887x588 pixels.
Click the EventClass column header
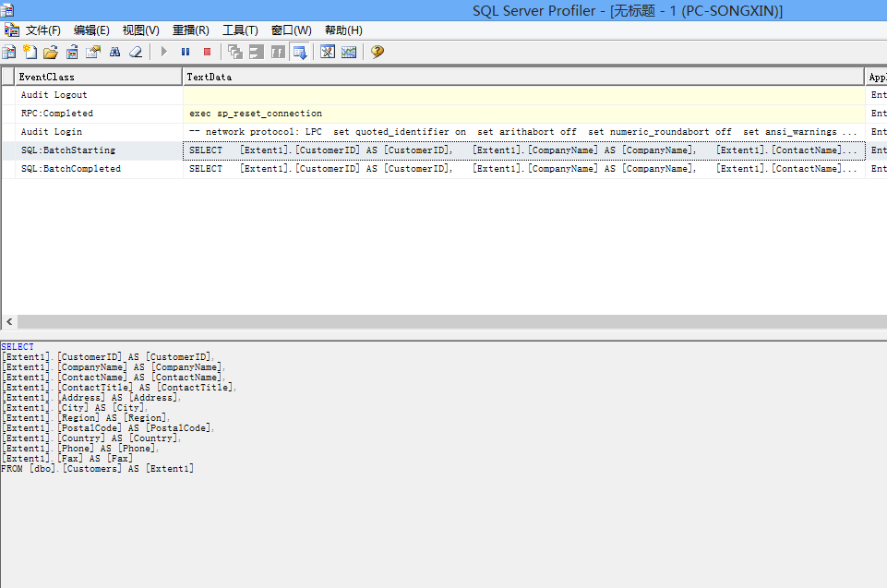coord(99,77)
